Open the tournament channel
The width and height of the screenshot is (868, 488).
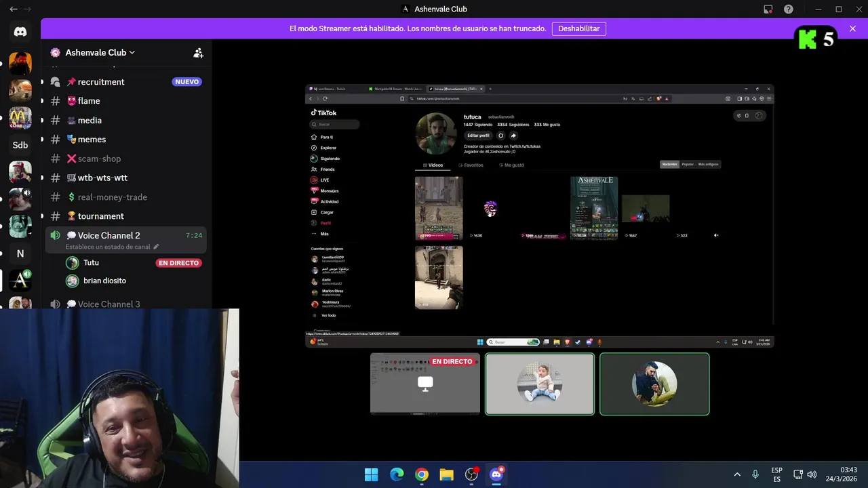coord(125,216)
